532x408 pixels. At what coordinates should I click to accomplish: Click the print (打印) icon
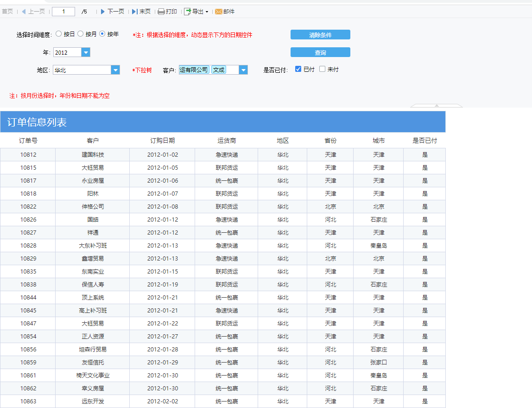pos(161,12)
